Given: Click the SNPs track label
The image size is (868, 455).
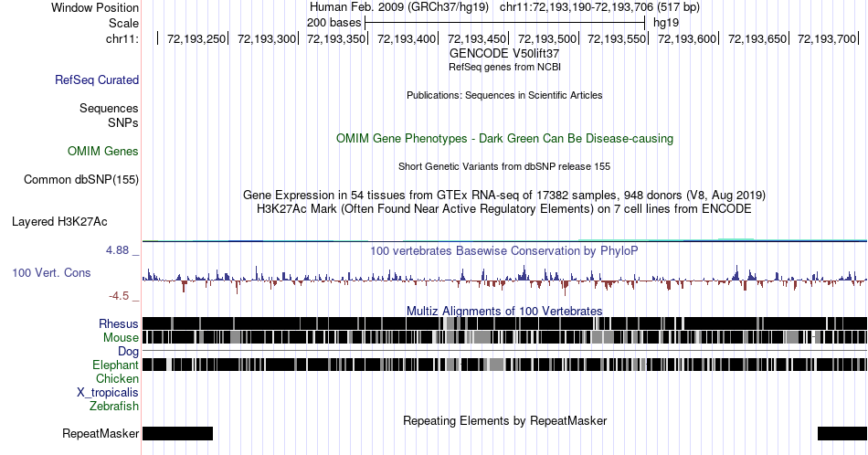Looking at the screenshot, I should [x=123, y=122].
